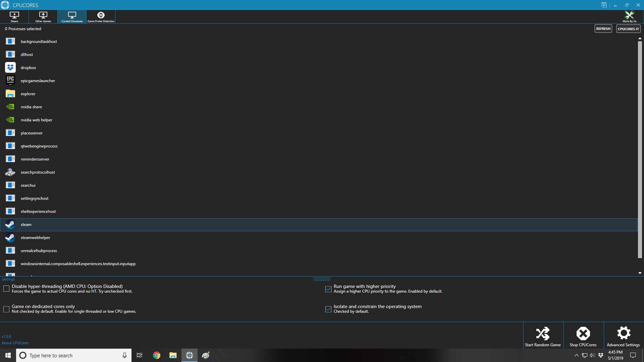Click the Steam tab icon
This screenshot has height=362, width=644.
click(x=14, y=16)
